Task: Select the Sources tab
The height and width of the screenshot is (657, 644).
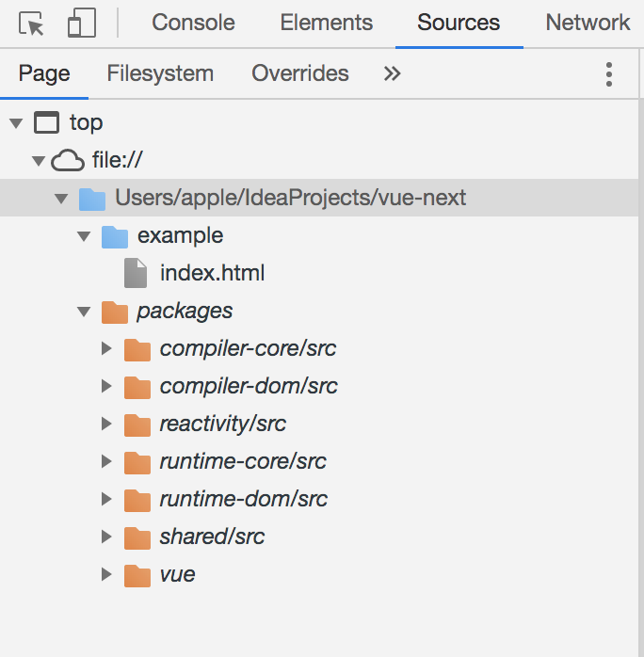Action: tap(459, 23)
